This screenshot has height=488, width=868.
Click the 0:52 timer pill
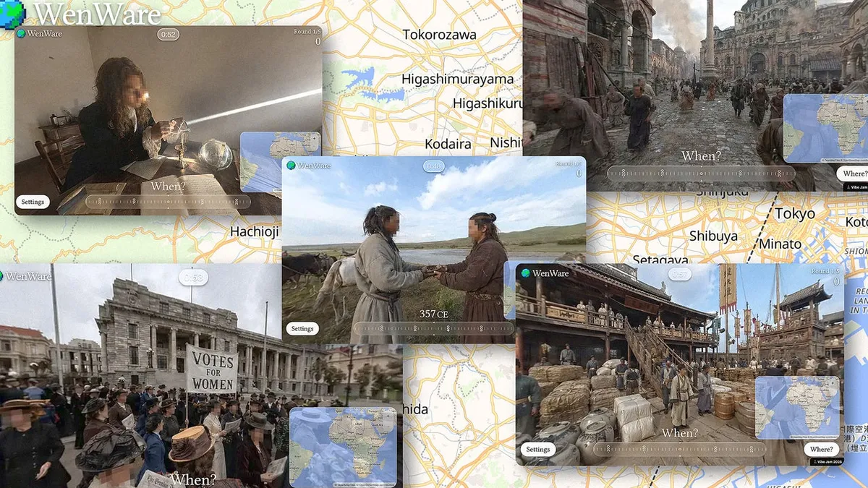coord(168,34)
